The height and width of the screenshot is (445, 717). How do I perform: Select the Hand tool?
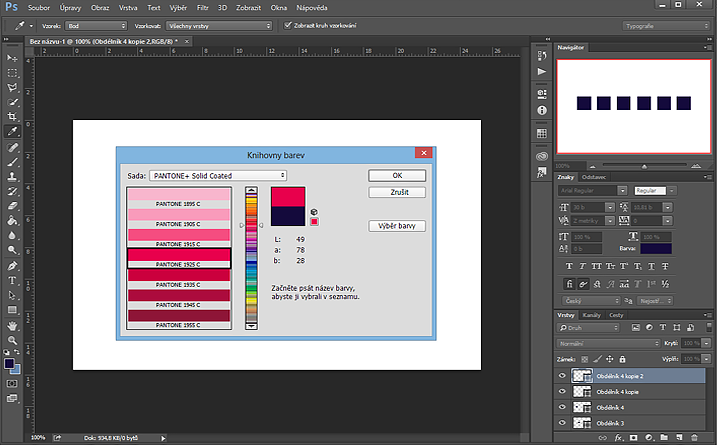[12, 325]
